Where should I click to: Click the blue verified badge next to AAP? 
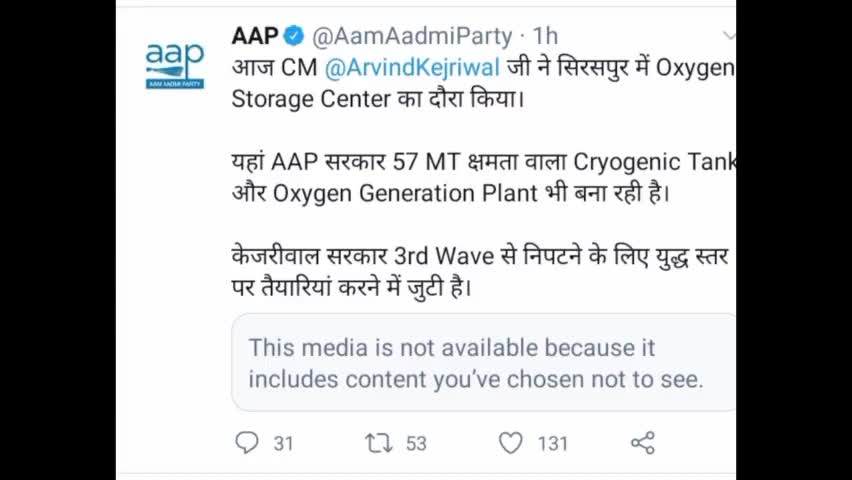click(x=294, y=37)
